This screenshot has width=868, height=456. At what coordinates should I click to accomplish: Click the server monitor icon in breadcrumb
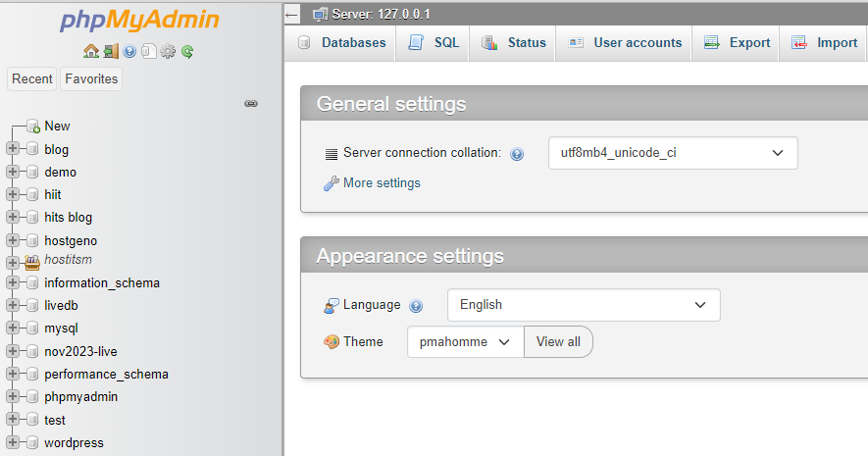(320, 15)
